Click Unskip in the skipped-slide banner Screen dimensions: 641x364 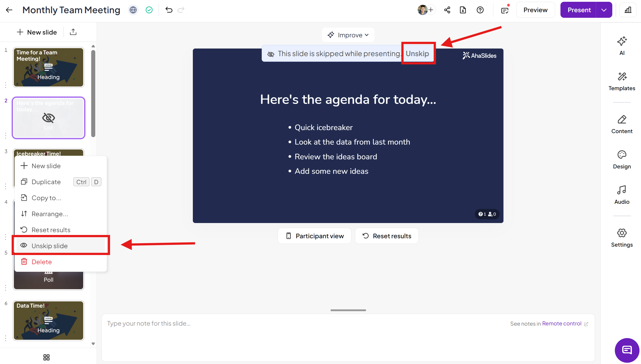pos(417,54)
